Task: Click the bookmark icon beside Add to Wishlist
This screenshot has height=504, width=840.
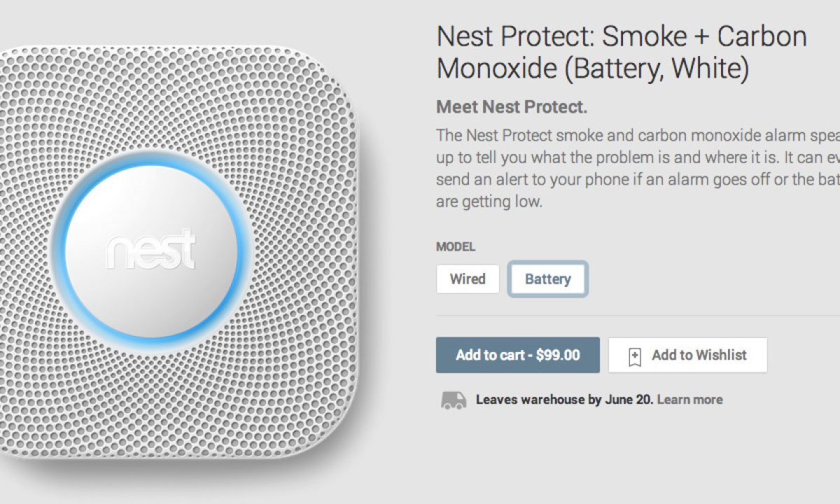Action: (x=634, y=356)
